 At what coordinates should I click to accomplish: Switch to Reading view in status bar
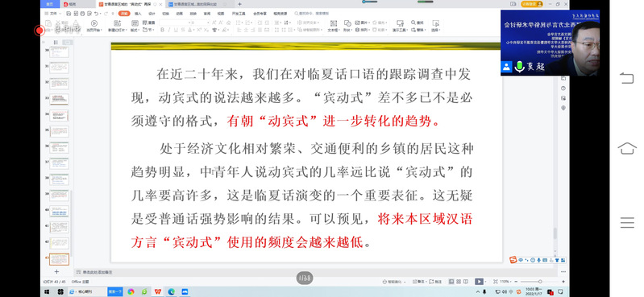pyautogui.click(x=466, y=282)
